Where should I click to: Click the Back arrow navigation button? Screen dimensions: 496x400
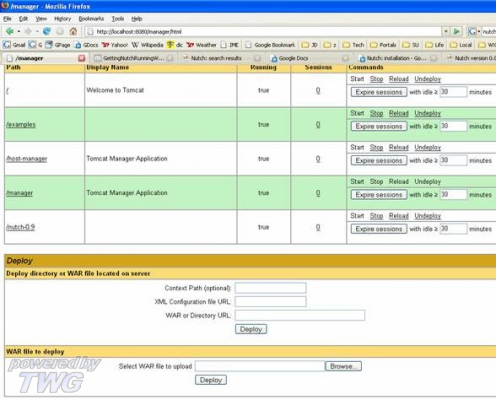tap(10, 31)
